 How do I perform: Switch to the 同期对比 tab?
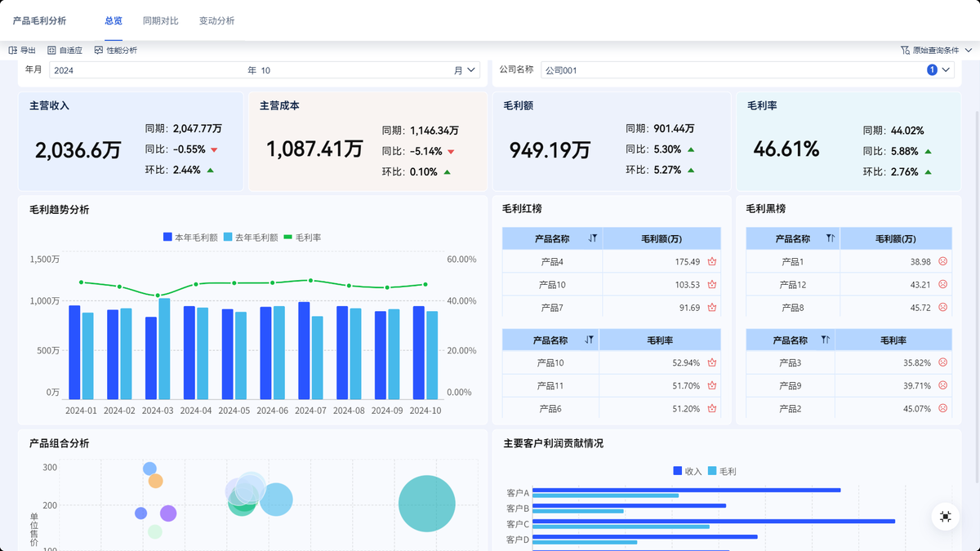tap(160, 20)
